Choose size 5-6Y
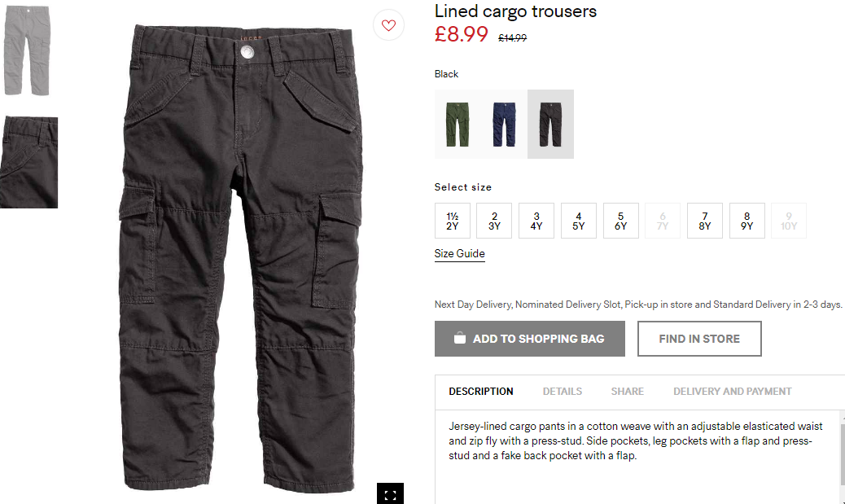The image size is (845, 504). pyautogui.click(x=621, y=221)
